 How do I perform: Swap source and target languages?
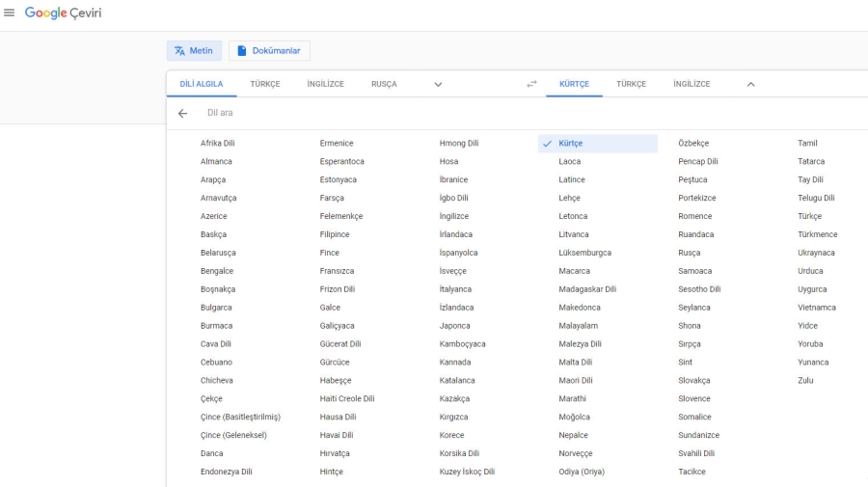(x=531, y=84)
